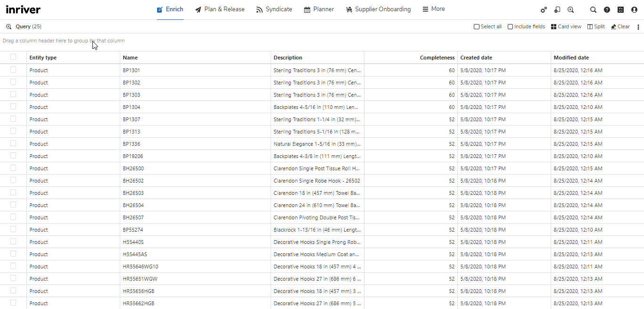Open the task checklist icon
The width and height of the screenshot is (644, 309).
(x=620, y=9)
